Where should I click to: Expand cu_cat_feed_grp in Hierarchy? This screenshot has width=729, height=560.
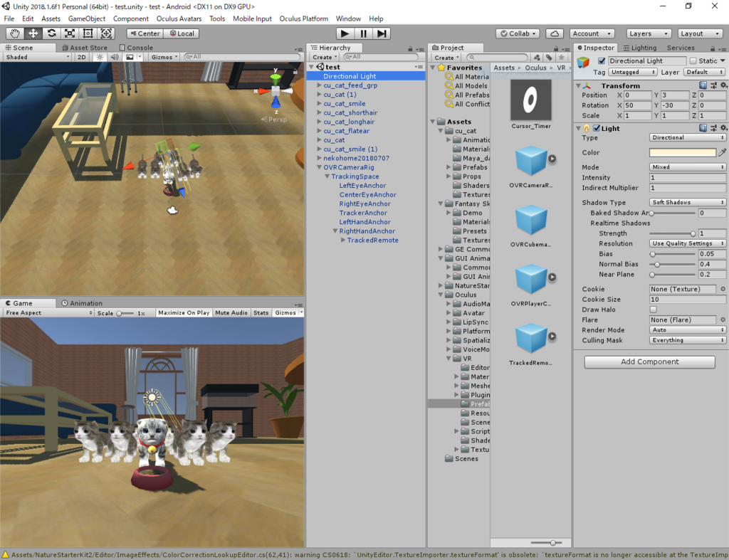(x=319, y=85)
